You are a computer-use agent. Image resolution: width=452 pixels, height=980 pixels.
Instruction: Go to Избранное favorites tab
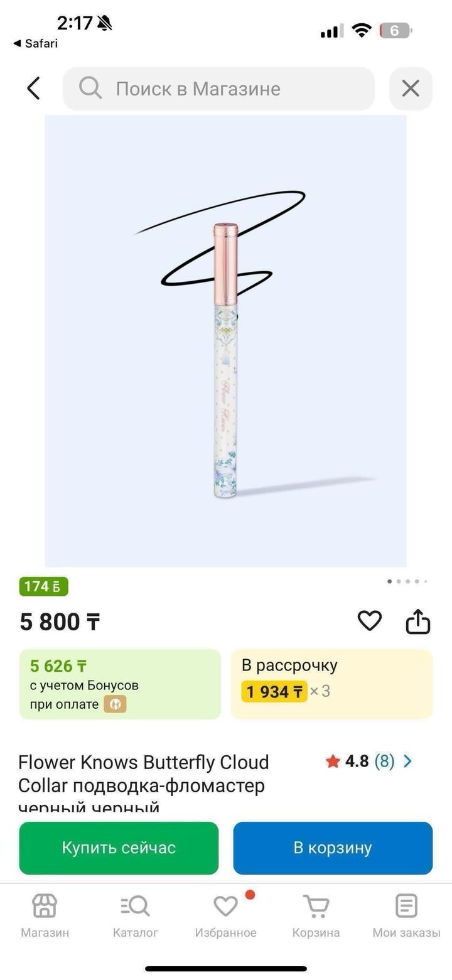[x=225, y=915]
